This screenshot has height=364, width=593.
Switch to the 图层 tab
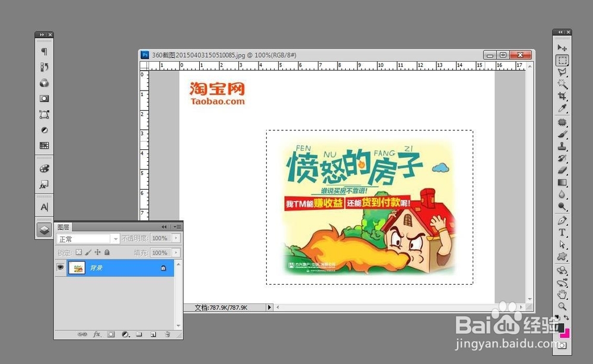(63, 227)
